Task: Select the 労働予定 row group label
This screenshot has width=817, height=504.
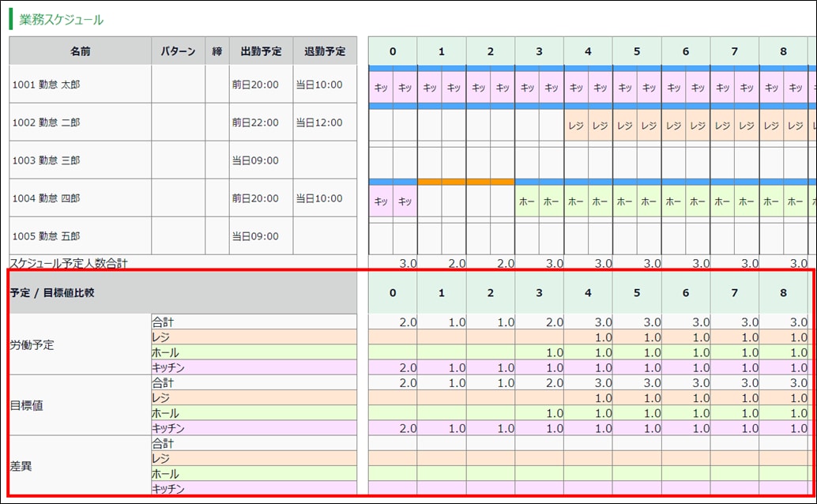Action: tap(32, 345)
